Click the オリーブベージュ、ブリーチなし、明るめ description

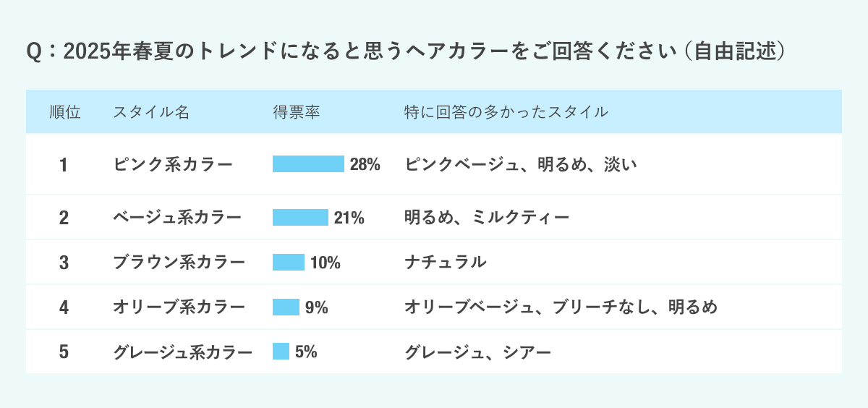pos(561,307)
